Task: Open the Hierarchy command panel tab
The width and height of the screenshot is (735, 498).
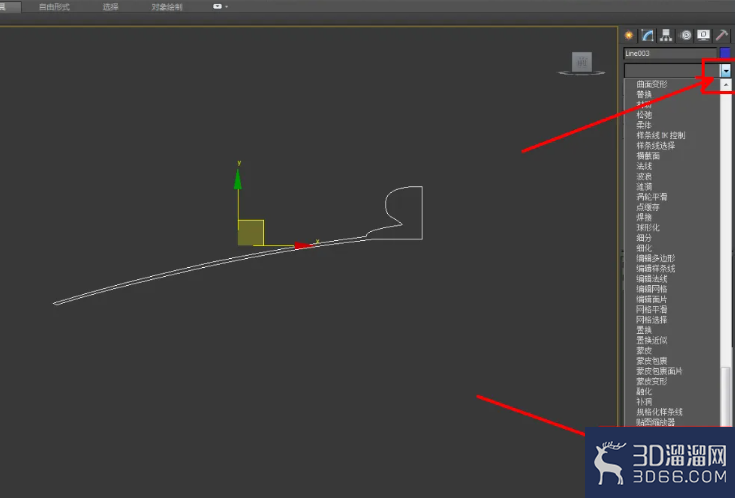Action: pos(666,36)
